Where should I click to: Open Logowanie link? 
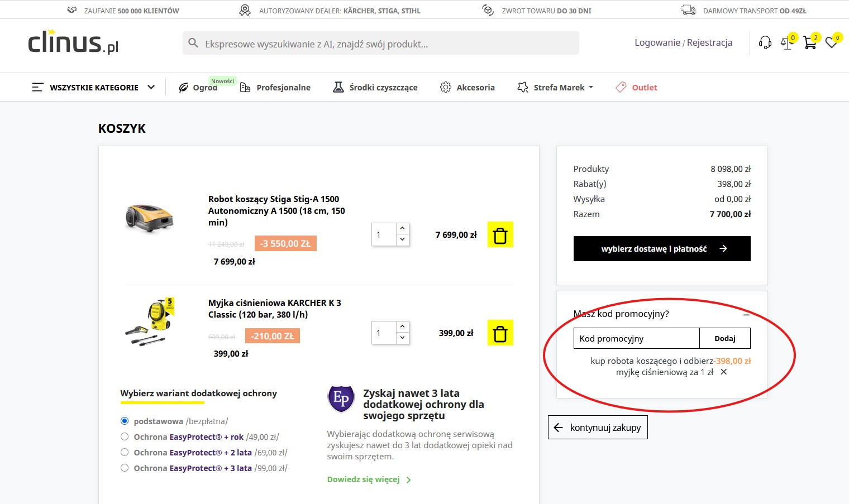pos(657,42)
